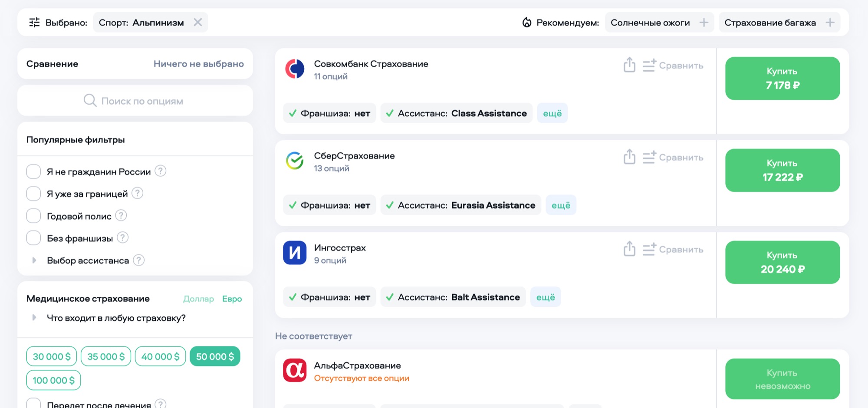Viewport: 868px width, 408px height.
Task: Remove the Альпинизм sport filter
Action: [x=198, y=23]
